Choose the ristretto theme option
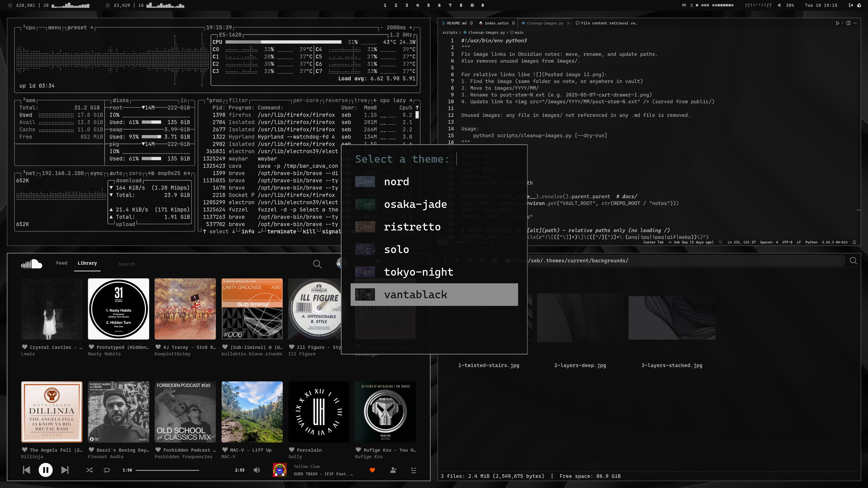868x488 pixels. [412, 227]
